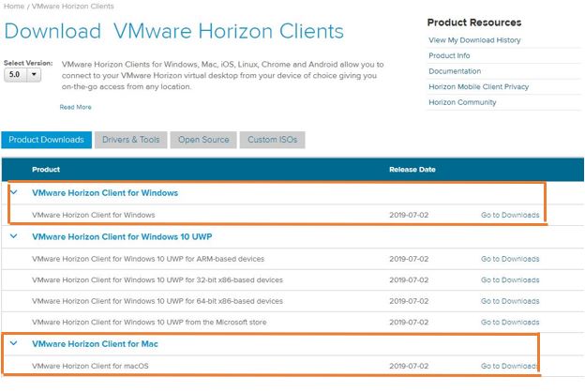Open Horizon Mobile Client Privacy link
This screenshot has width=585, height=392.
click(x=479, y=86)
